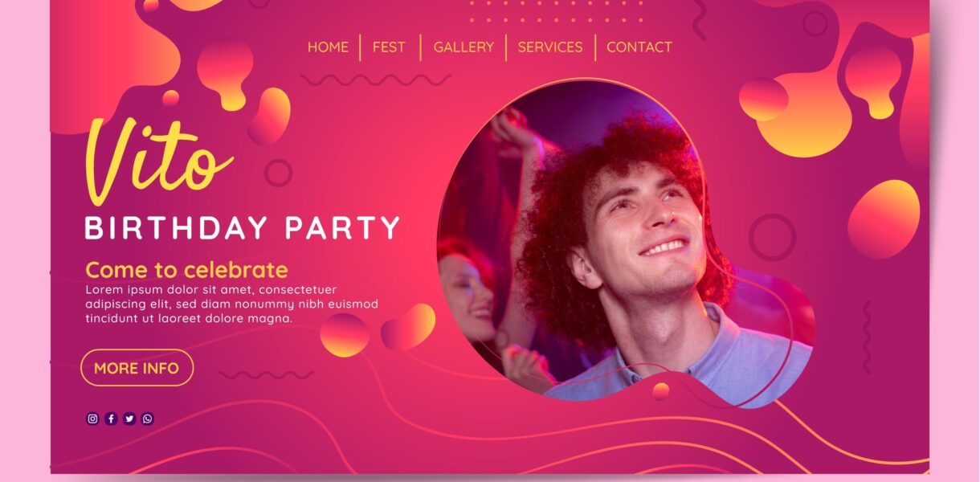Click the wavy line under the HOME link
This screenshot has width=980, height=482.
click(375, 80)
